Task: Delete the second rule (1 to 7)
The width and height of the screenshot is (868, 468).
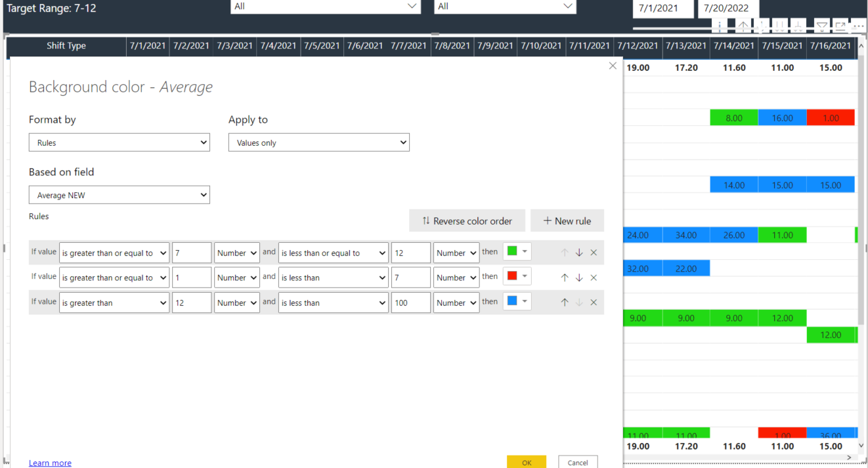Action: (594, 278)
